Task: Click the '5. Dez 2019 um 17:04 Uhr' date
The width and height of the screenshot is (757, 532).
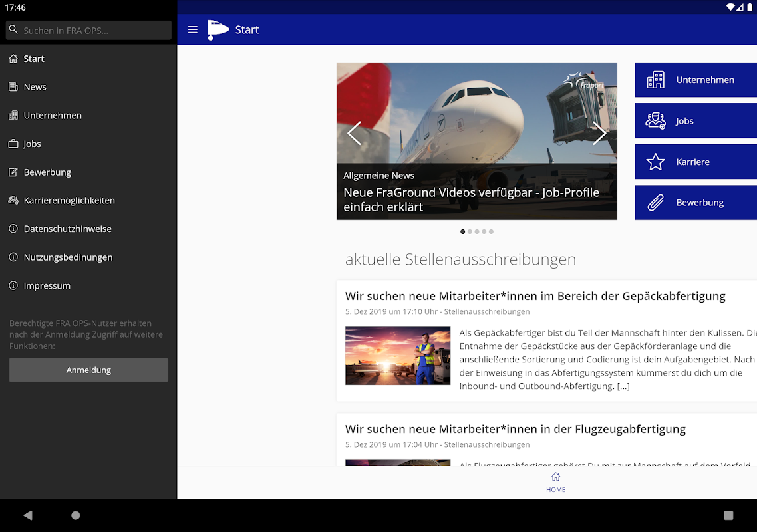Action: [391, 444]
